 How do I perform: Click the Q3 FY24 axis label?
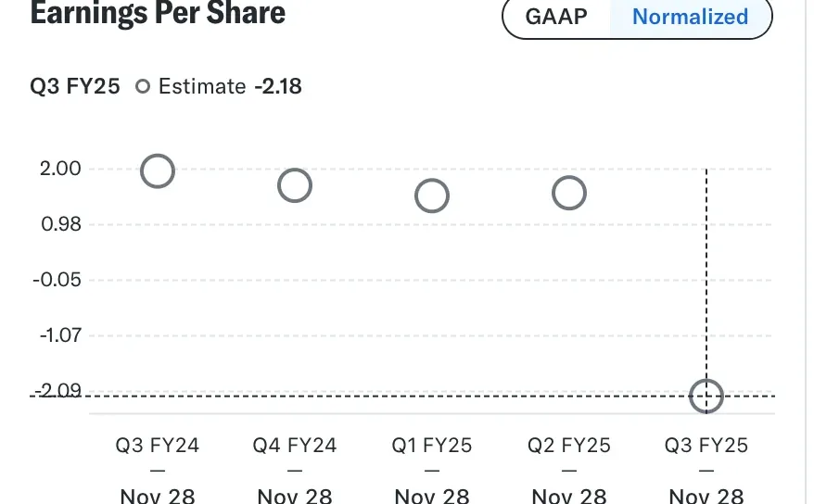tap(158, 446)
